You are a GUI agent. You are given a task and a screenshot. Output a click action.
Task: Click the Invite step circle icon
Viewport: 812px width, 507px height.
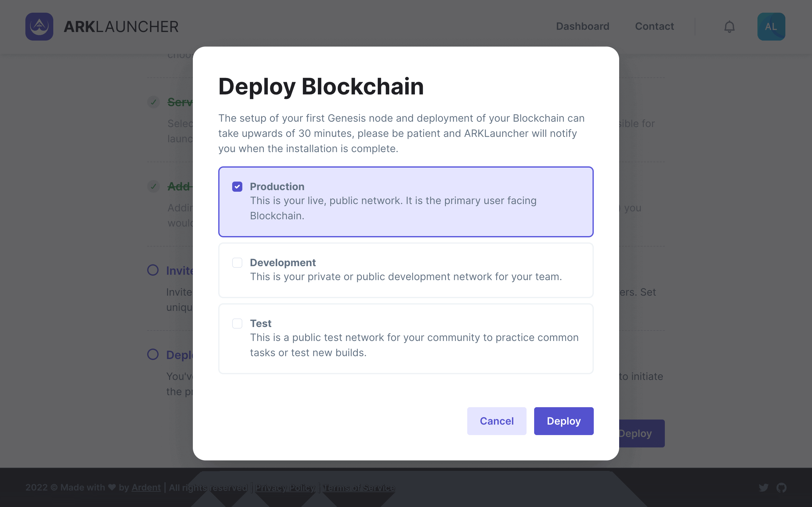coord(153,270)
